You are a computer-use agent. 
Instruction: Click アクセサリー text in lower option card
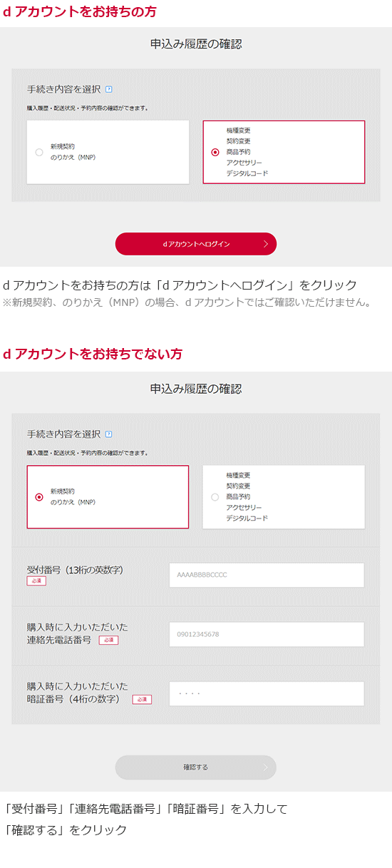coord(244,507)
